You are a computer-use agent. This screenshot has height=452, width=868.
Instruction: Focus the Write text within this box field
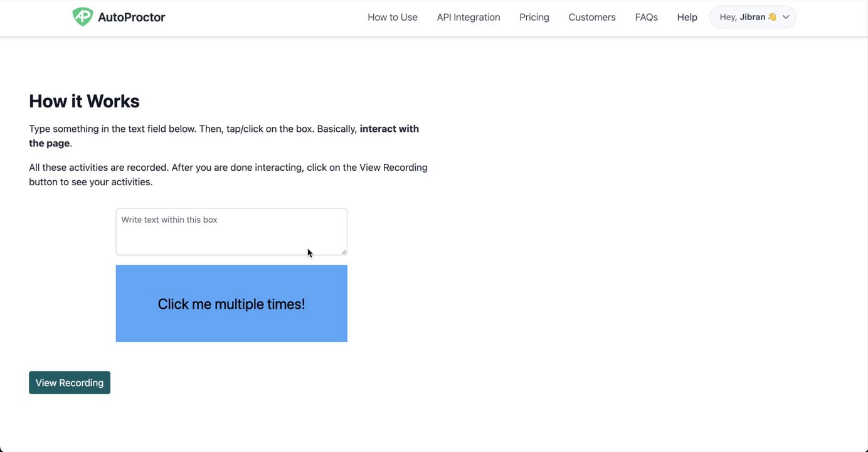(x=231, y=232)
